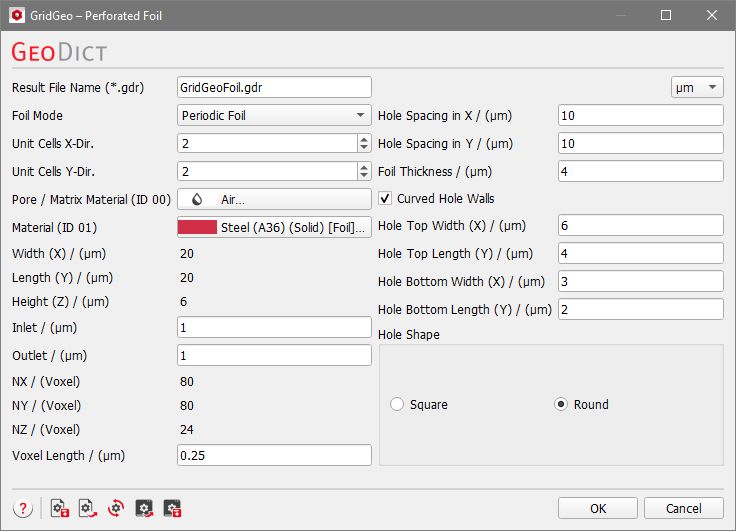Click the Length (Y) value 20
Viewport: 736px width, 531px height.
point(187,277)
